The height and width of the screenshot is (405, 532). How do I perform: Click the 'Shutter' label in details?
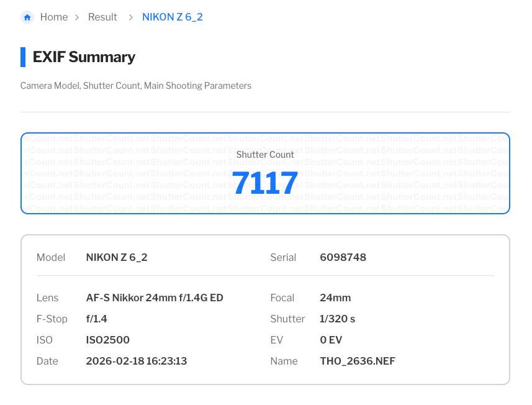pos(287,319)
